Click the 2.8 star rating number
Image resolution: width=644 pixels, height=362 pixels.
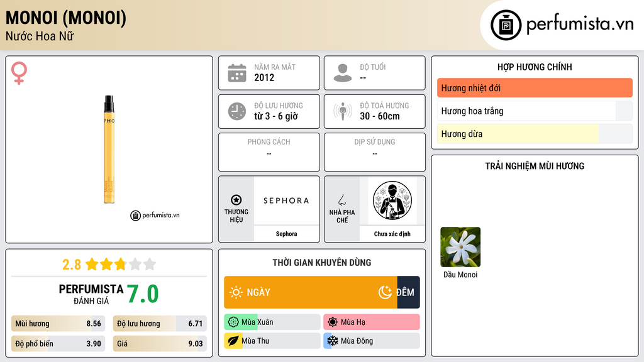(72, 265)
